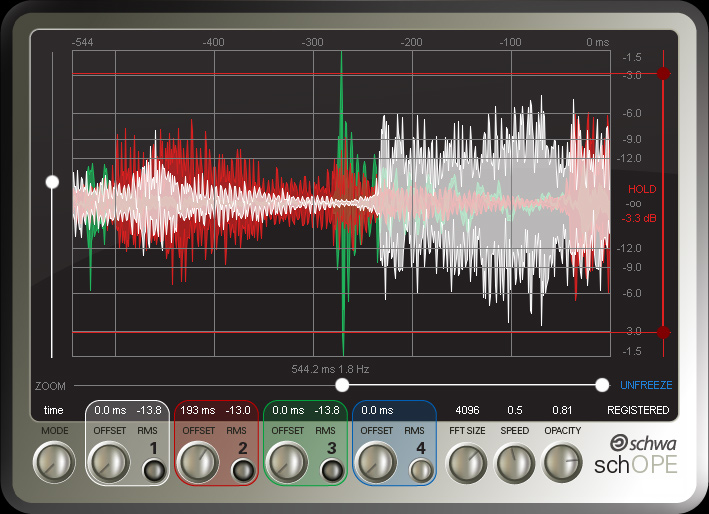Image resolution: width=709 pixels, height=514 pixels.
Task: Click the HOLD peak label
Action: click(641, 189)
